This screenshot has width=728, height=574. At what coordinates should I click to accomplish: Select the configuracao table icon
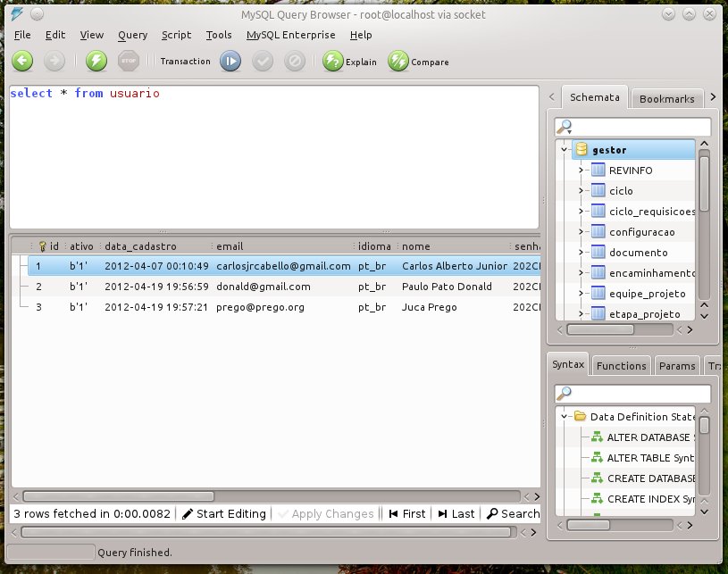click(598, 231)
